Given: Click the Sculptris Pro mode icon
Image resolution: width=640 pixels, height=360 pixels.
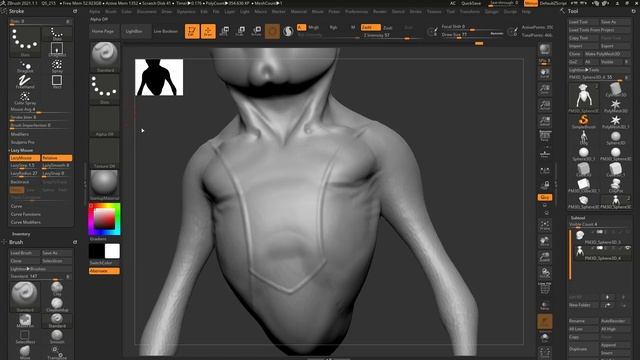Looking at the screenshot, I should (288, 31).
